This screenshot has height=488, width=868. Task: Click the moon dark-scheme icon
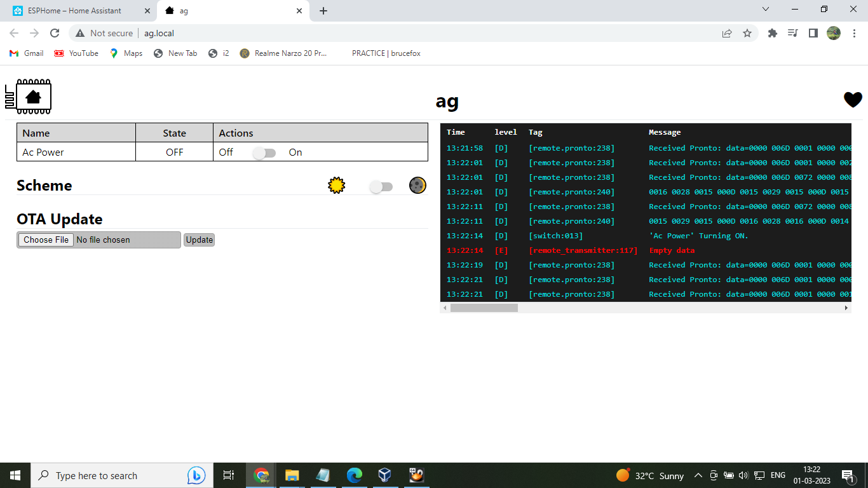click(x=417, y=186)
